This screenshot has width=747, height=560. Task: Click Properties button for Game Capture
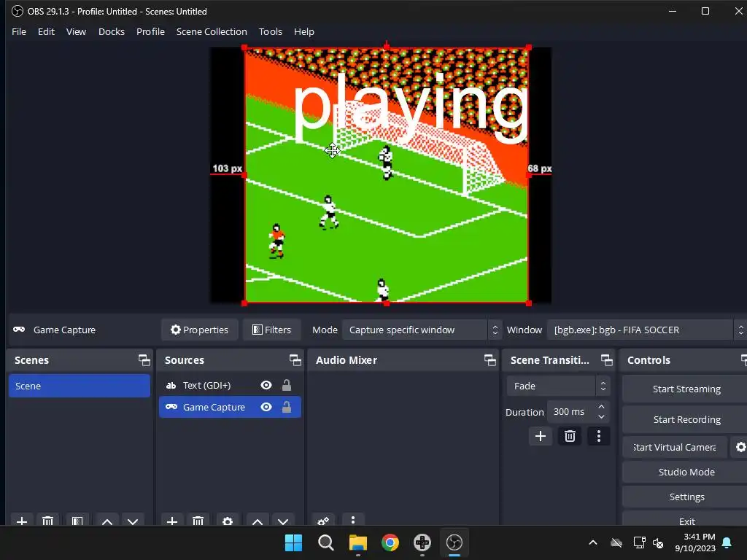pyautogui.click(x=200, y=330)
